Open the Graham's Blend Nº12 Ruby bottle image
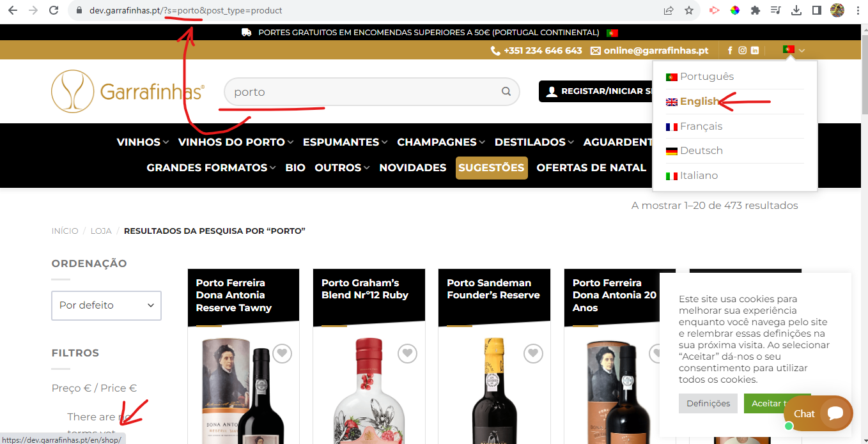 click(x=369, y=390)
